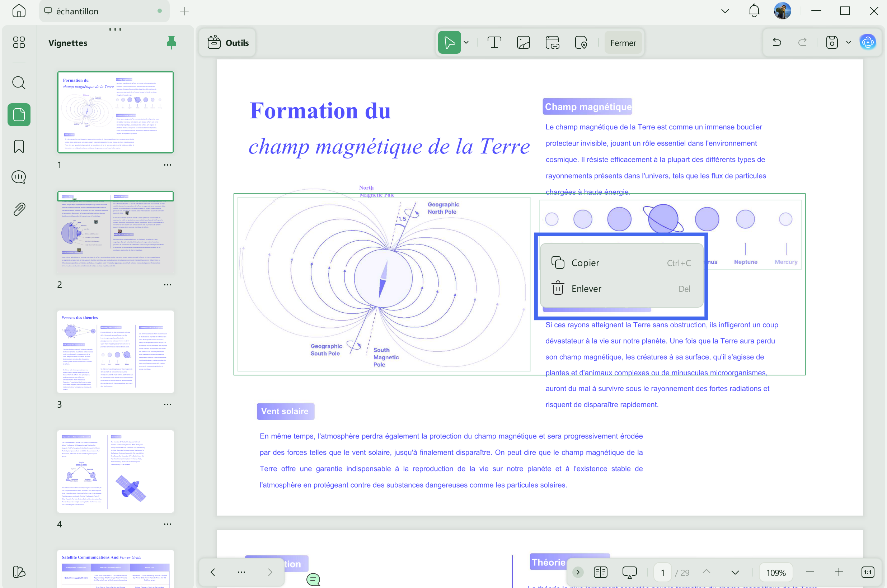Select page 3 thumbnail

pyautogui.click(x=116, y=352)
